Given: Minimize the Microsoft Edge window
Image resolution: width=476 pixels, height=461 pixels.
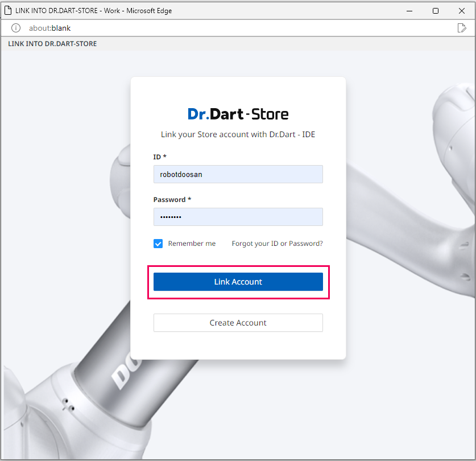Looking at the screenshot, I should point(409,11).
